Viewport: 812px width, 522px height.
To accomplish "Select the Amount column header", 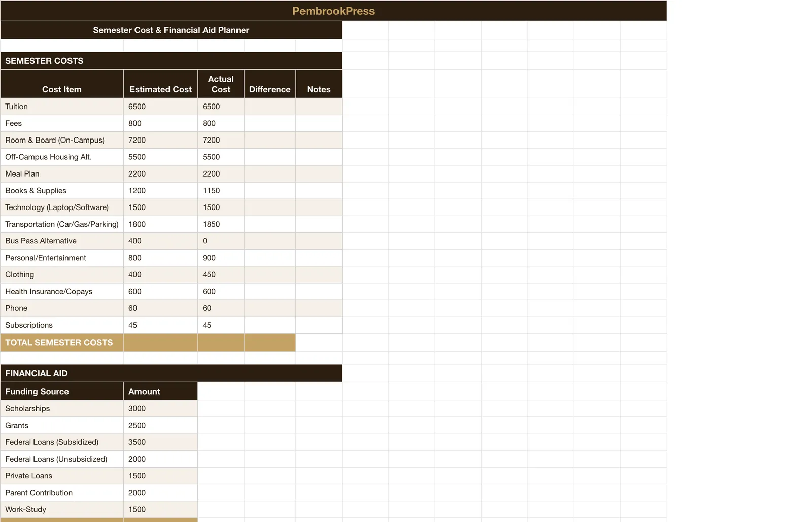I will 160,391.
